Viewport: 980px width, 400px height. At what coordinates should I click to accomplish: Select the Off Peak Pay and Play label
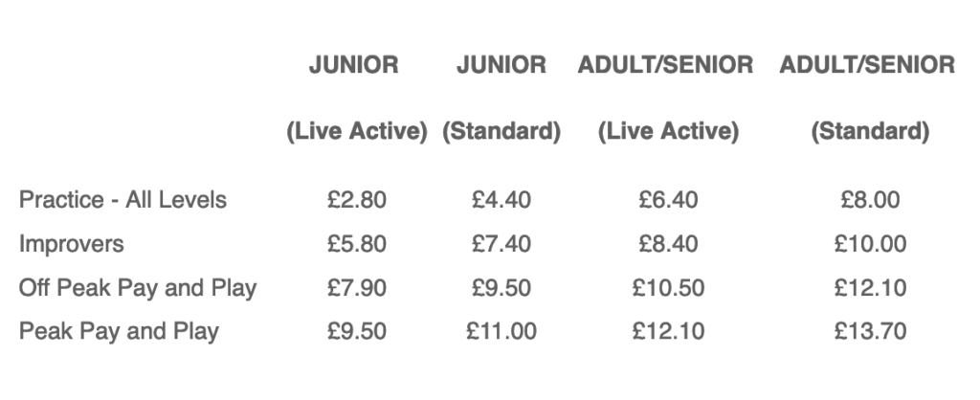[138, 288]
